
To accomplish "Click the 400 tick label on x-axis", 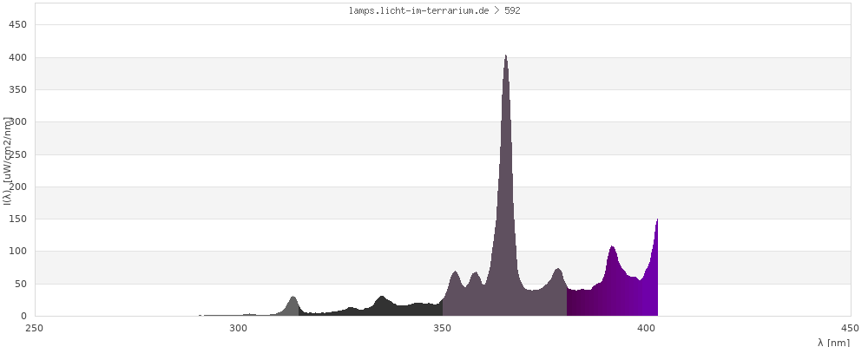I will point(647,328).
